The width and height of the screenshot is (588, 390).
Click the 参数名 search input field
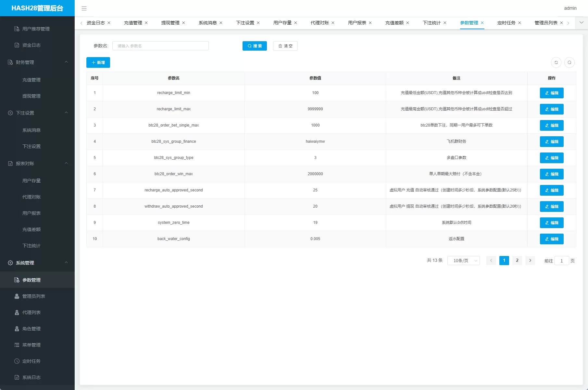pyautogui.click(x=160, y=46)
